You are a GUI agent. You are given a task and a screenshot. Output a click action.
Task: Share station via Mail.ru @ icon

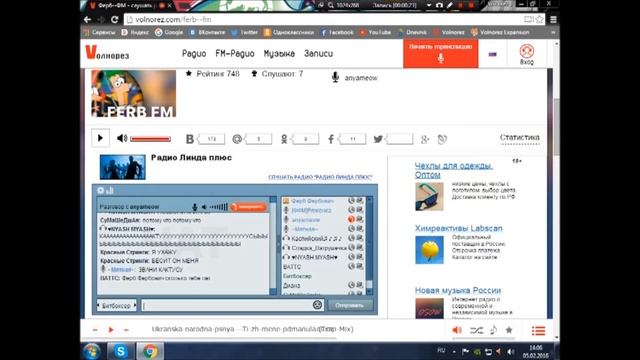click(x=237, y=139)
